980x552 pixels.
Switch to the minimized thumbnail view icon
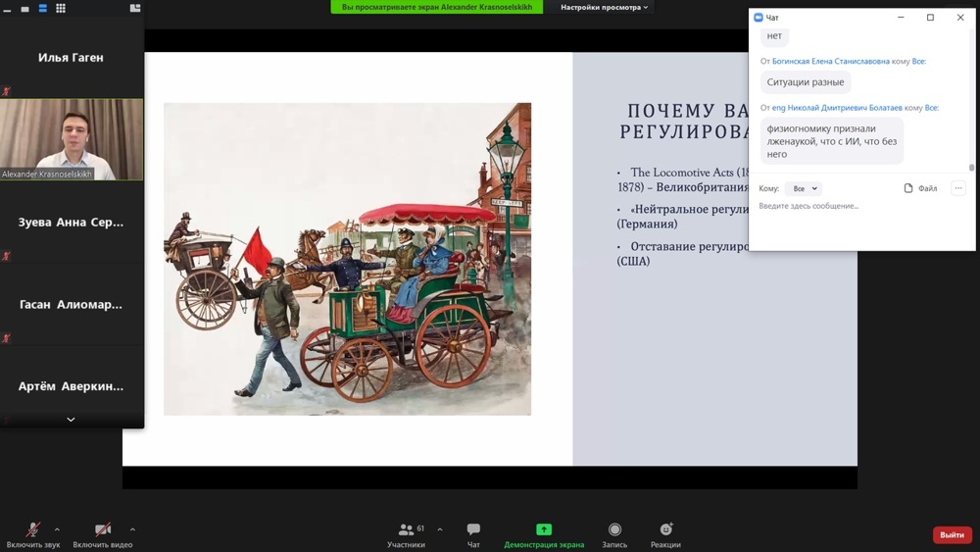[7, 9]
